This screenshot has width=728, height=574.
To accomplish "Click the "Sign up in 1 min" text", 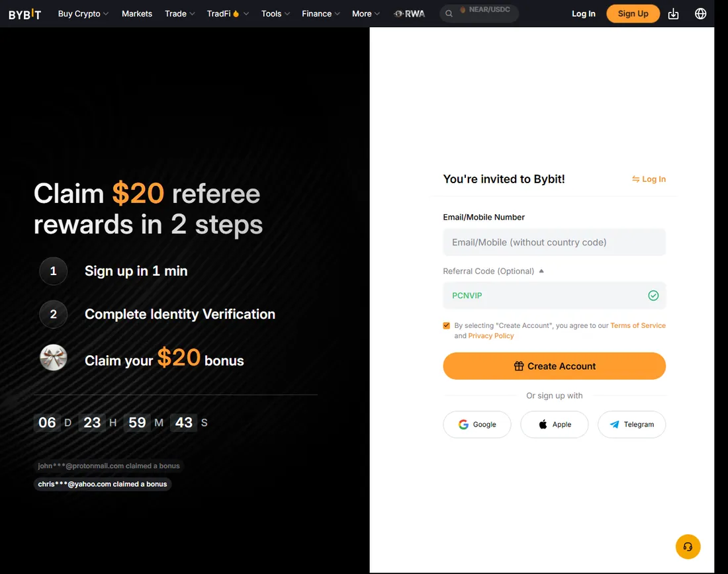I will [136, 271].
